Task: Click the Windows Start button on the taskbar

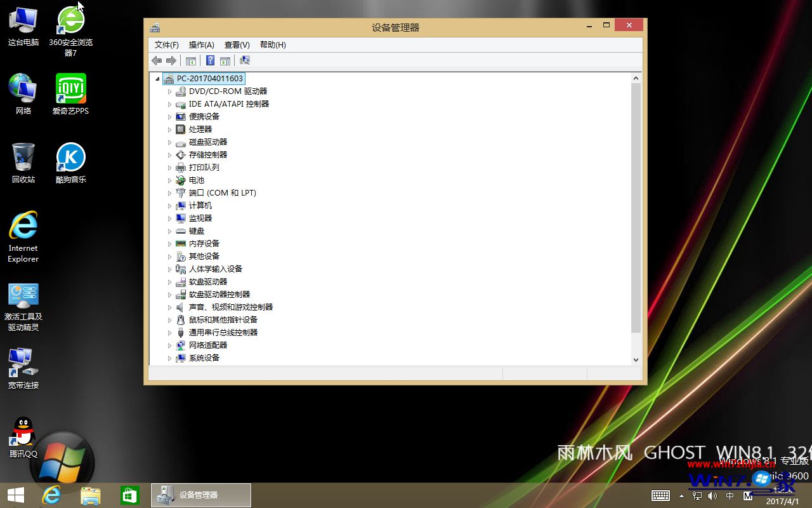Action: tap(16, 495)
